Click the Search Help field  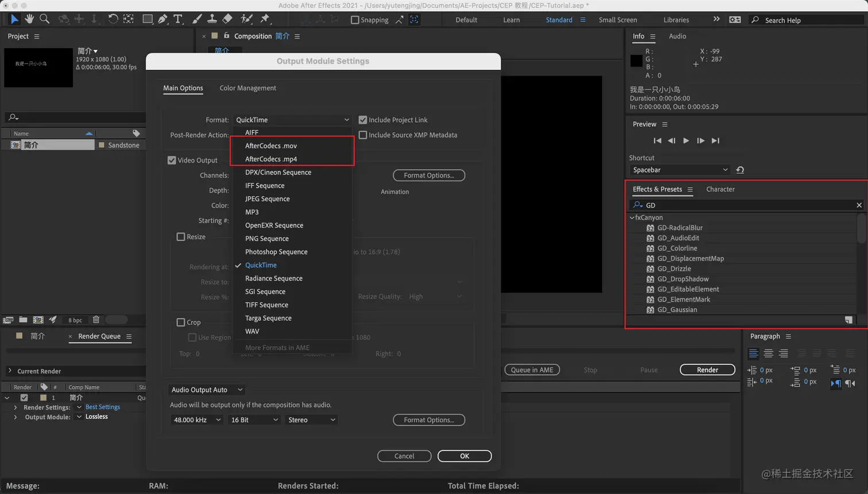(807, 20)
